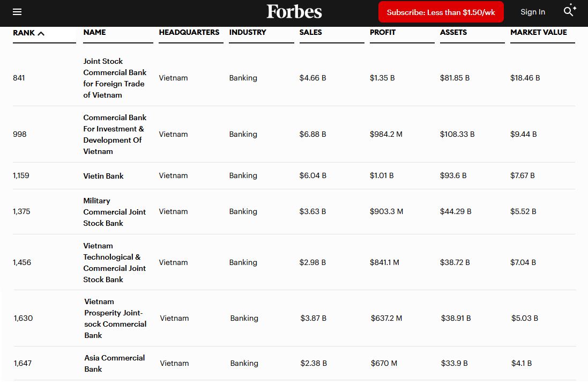Select sales value $2.38 B

[314, 364]
